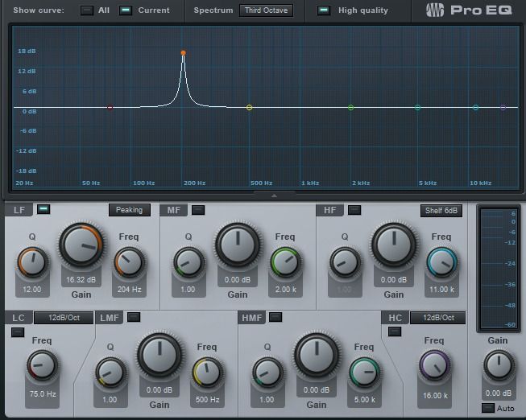This screenshot has width=526, height=420.
Task: Open the Third Octave spectrum dropdown
Action: [x=266, y=10]
